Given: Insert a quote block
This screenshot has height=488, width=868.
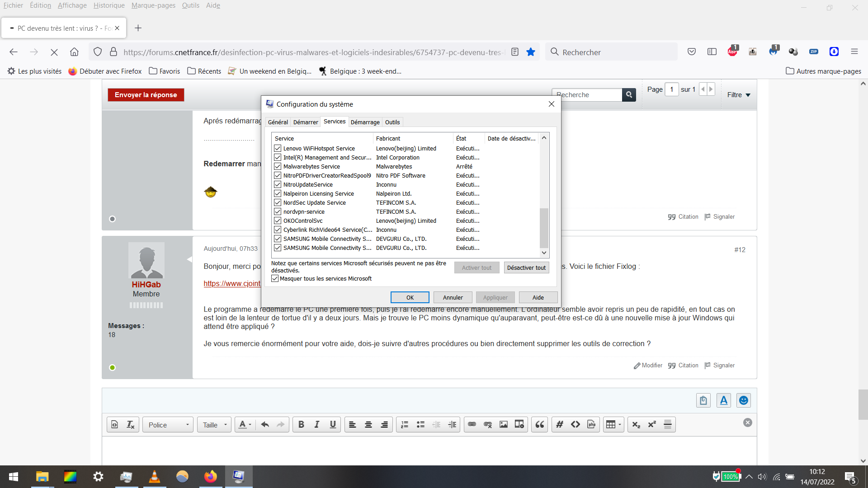Looking at the screenshot, I should 540,425.
